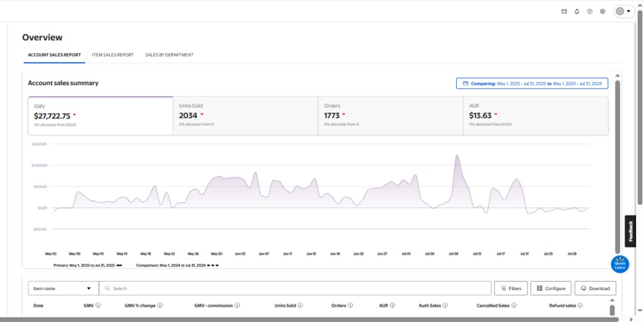Open the Configure button
Viewport: 644px width, 322px height.
click(x=551, y=288)
